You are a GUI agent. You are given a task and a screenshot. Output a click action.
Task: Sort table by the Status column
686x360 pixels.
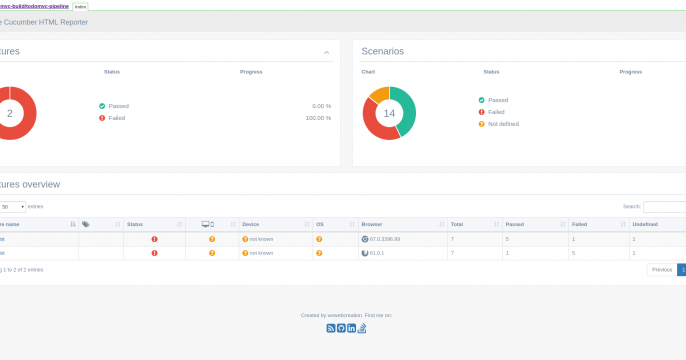pos(154,224)
